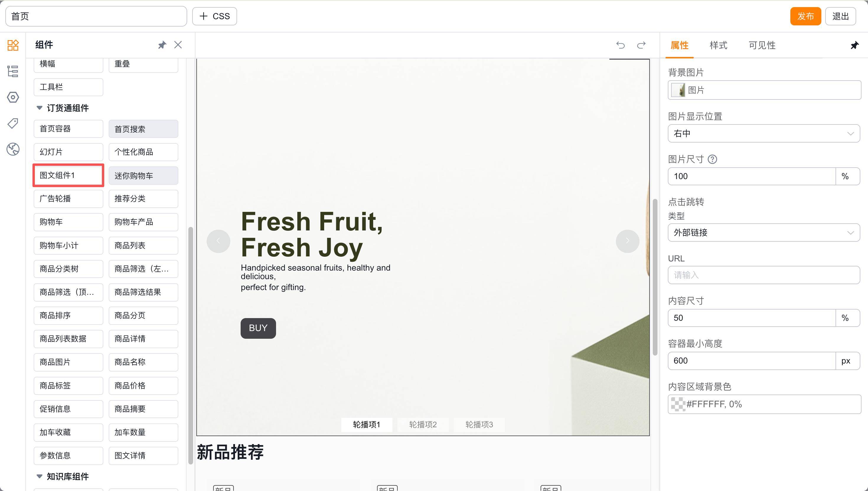Close the 组件 panel
Viewport: 868px width, 491px height.
[178, 45]
